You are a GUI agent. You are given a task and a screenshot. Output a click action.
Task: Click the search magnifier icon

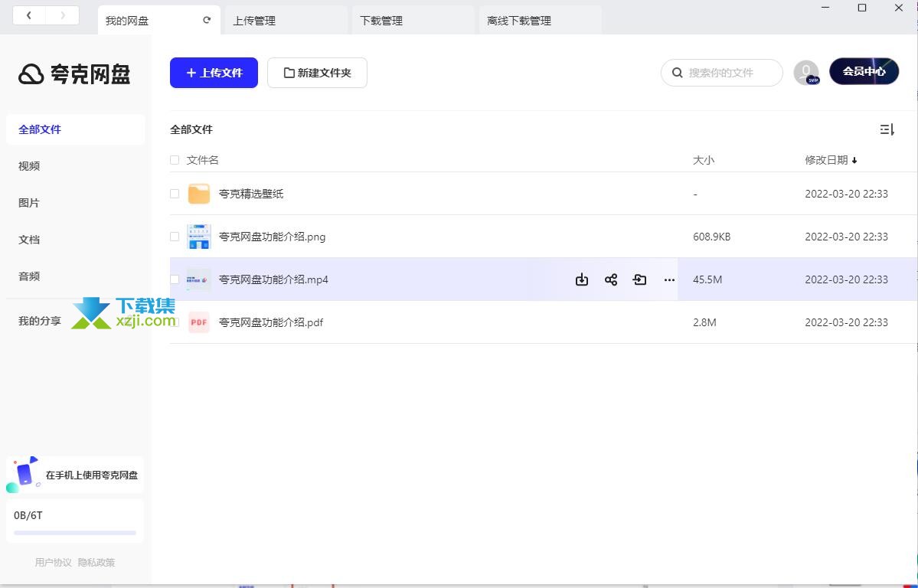tap(678, 73)
